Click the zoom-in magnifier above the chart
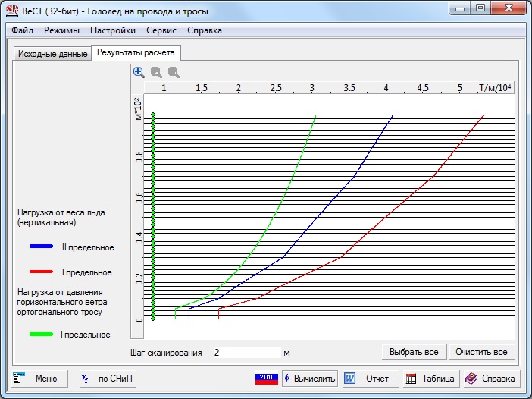The image size is (532, 399). point(139,72)
